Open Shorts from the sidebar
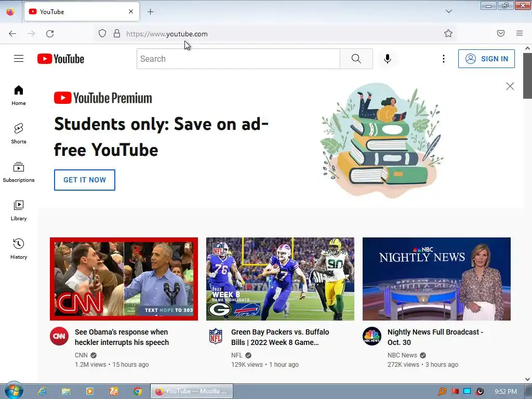532x399 pixels. pyautogui.click(x=19, y=134)
